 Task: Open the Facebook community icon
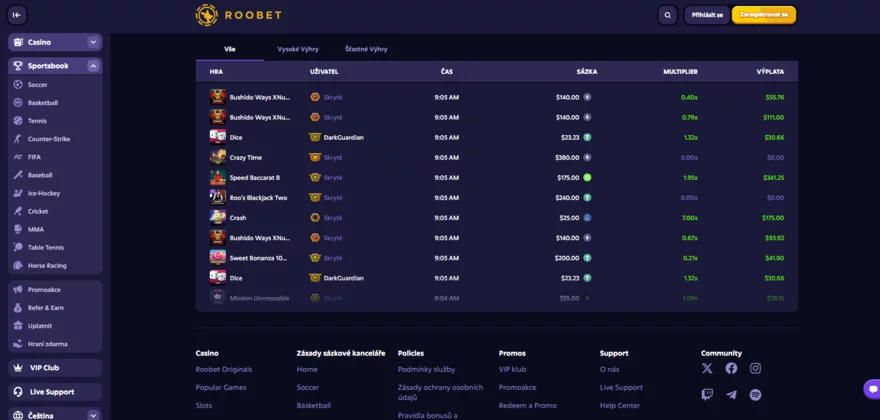731,368
